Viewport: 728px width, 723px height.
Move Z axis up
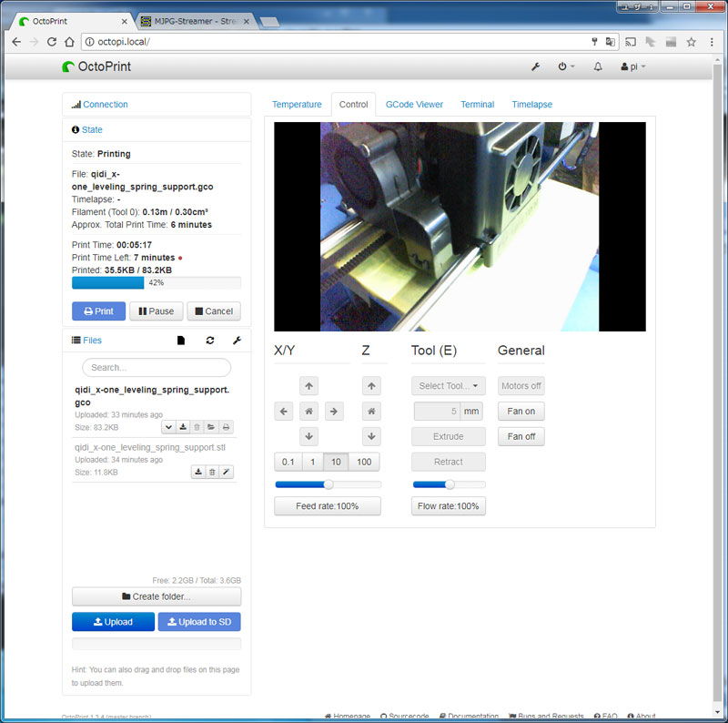pos(371,386)
